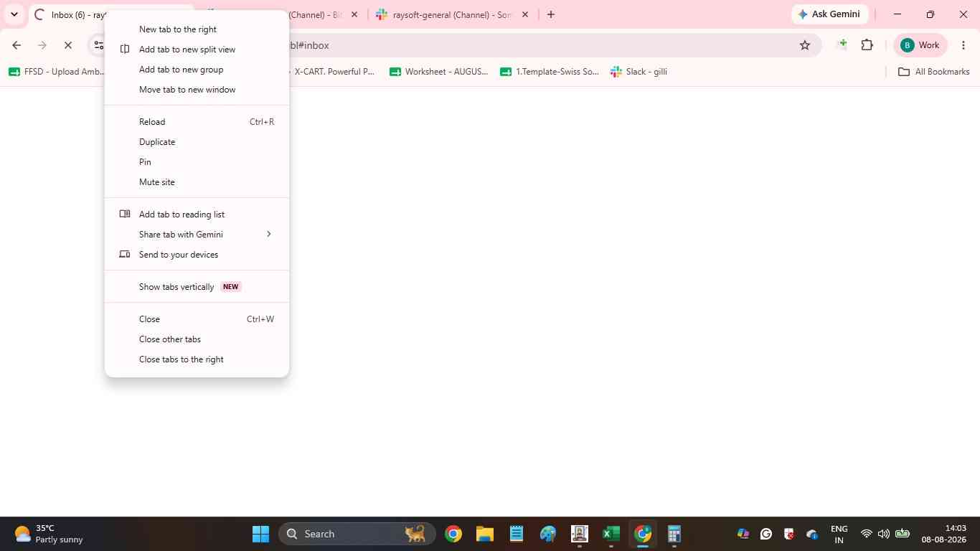Image resolution: width=980 pixels, height=551 pixels.
Task: Go back with the left arrow
Action: coord(17,45)
